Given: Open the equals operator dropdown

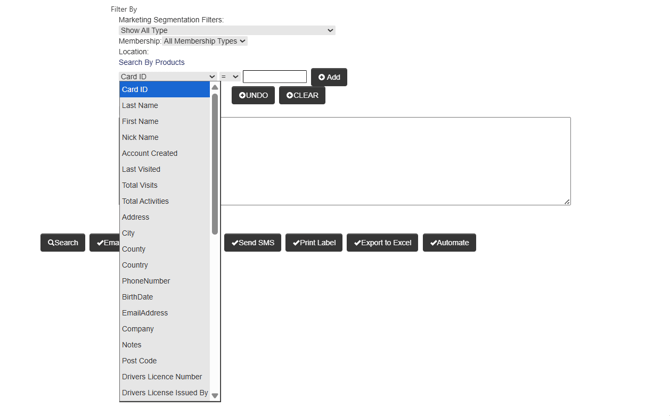Looking at the screenshot, I should [230, 77].
